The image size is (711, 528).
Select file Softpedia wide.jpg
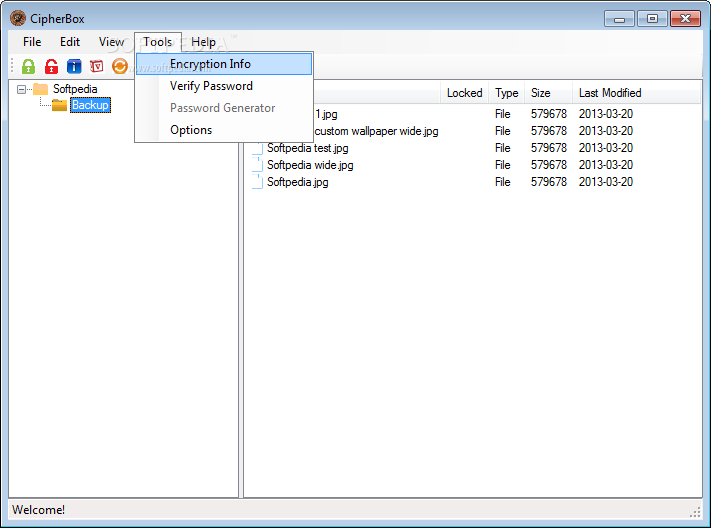click(x=310, y=165)
